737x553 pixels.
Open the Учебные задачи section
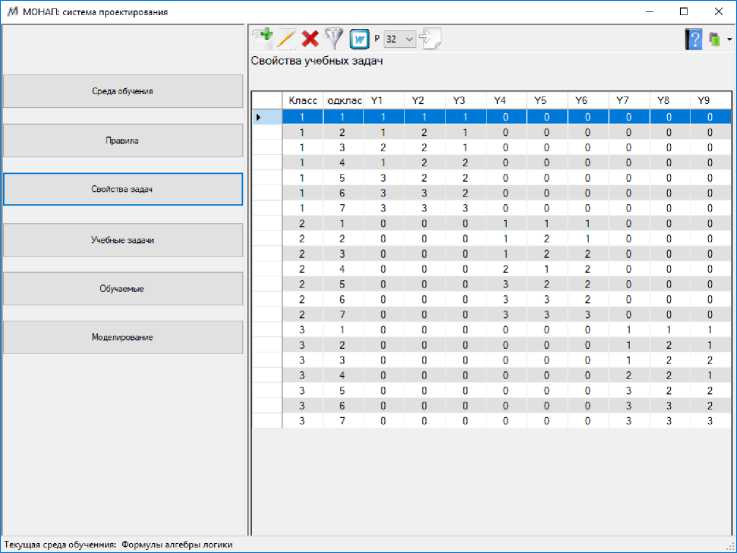coord(123,240)
